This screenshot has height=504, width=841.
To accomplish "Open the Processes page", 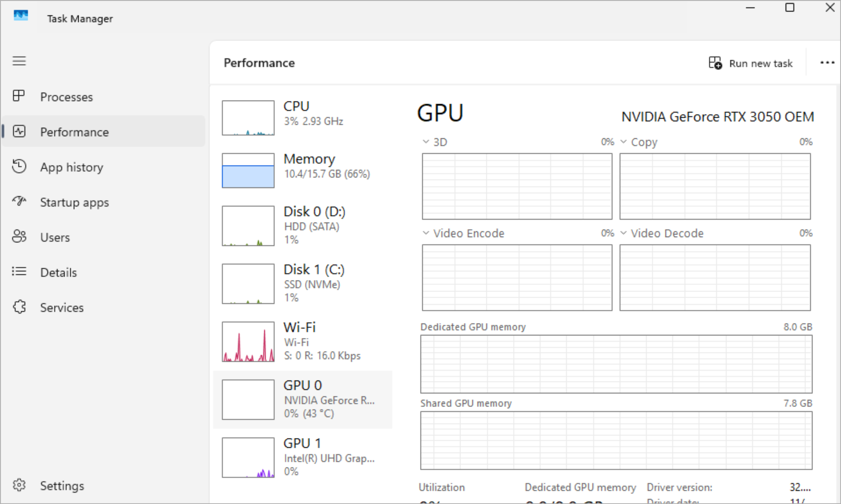I will pyautogui.click(x=66, y=97).
